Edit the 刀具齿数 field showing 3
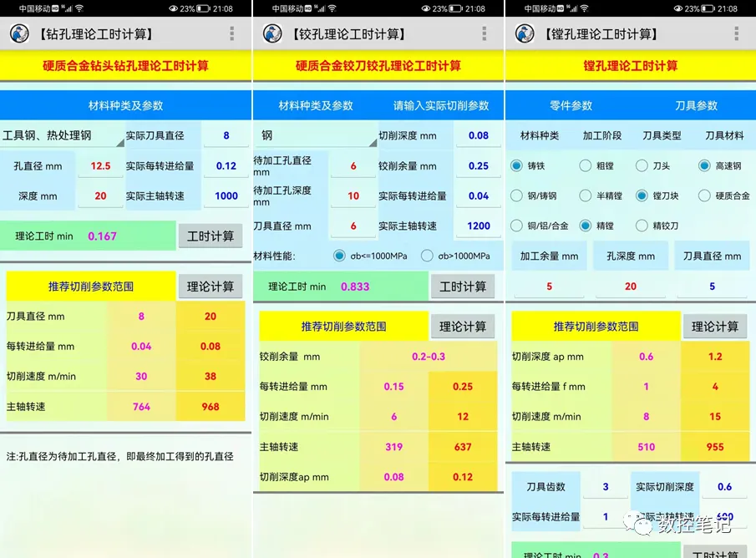 (x=606, y=487)
